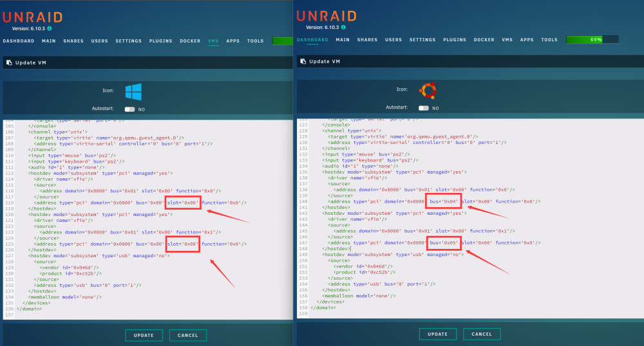Viewport: 644px width, 346px height.
Task: Click driver vfio line 136 in right editor
Action: (x=357, y=178)
